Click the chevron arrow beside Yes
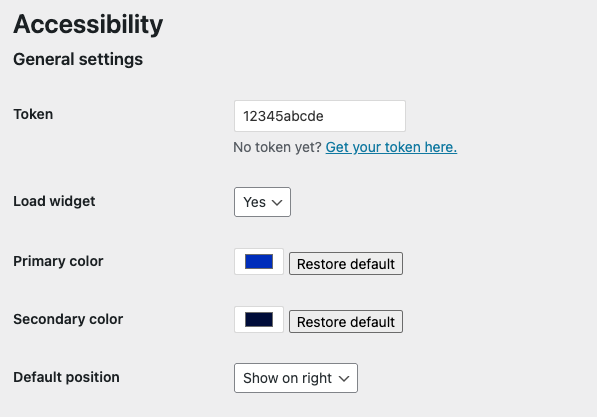The image size is (597, 417). point(277,203)
